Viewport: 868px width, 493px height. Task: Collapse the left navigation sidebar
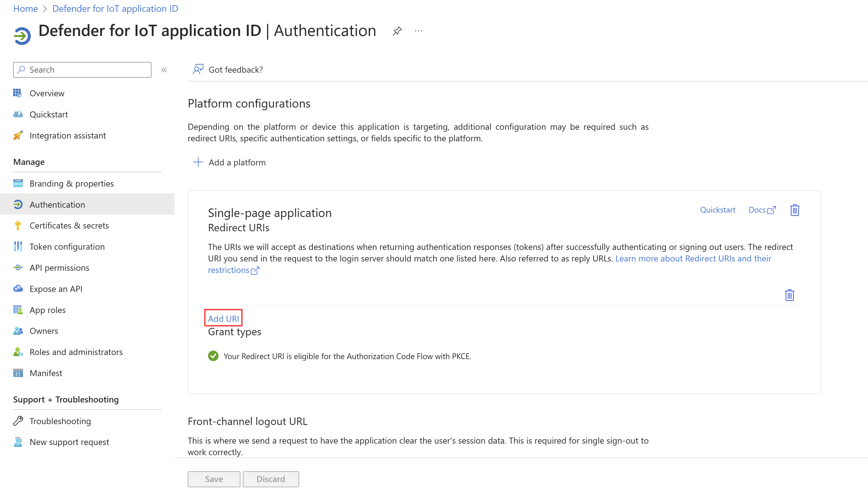click(164, 70)
